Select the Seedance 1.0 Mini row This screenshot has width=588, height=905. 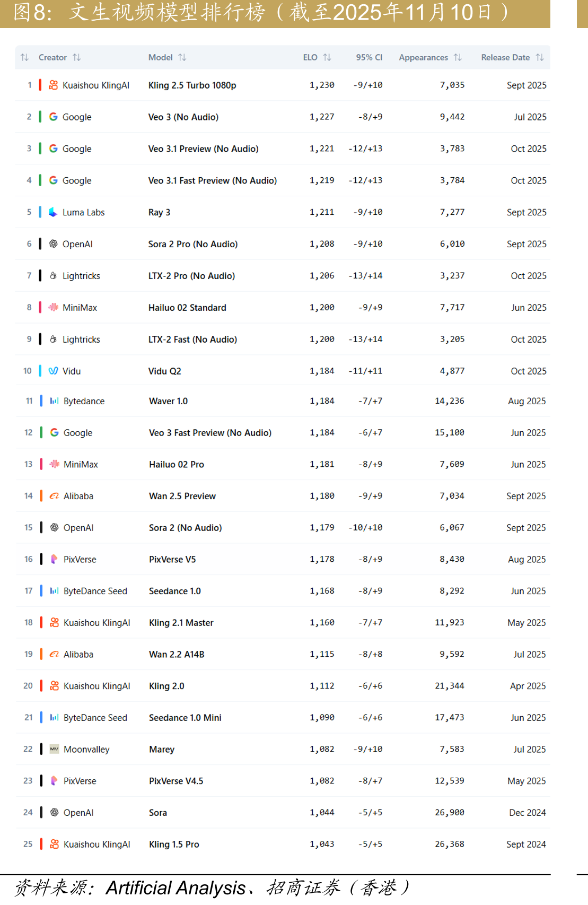pos(283,717)
